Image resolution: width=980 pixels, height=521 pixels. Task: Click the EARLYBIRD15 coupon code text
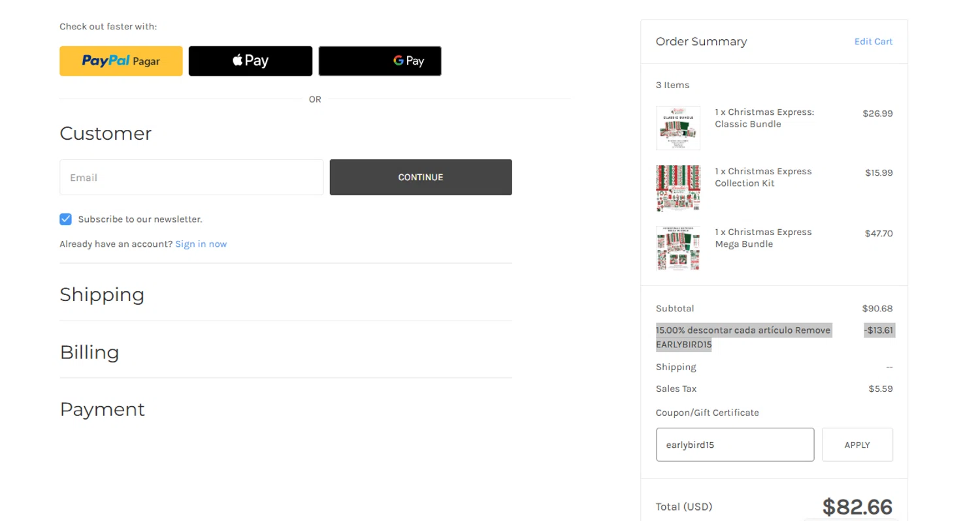[684, 345]
